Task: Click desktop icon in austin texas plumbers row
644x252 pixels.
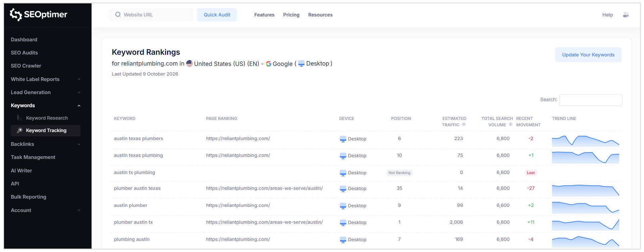Action: tap(343, 139)
